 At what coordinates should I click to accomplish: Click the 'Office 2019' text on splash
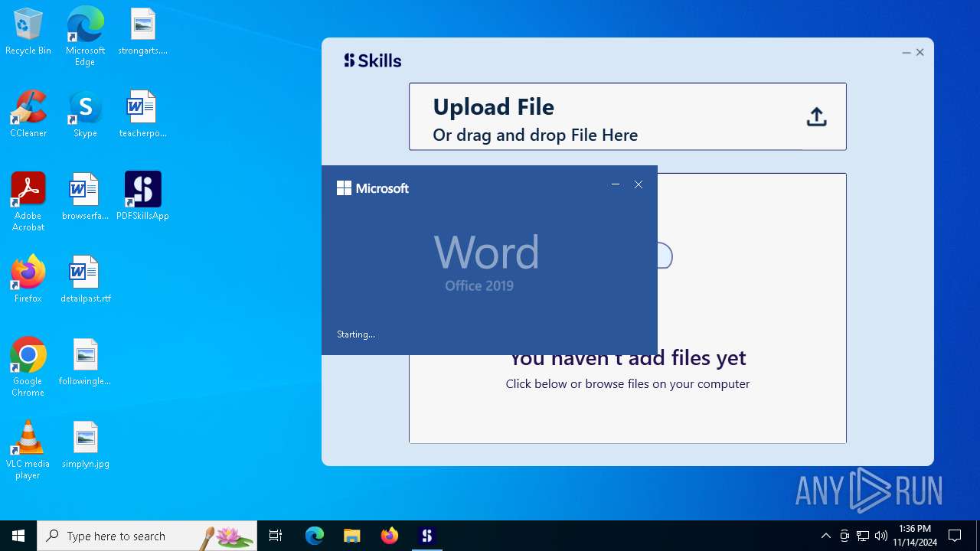click(x=479, y=285)
